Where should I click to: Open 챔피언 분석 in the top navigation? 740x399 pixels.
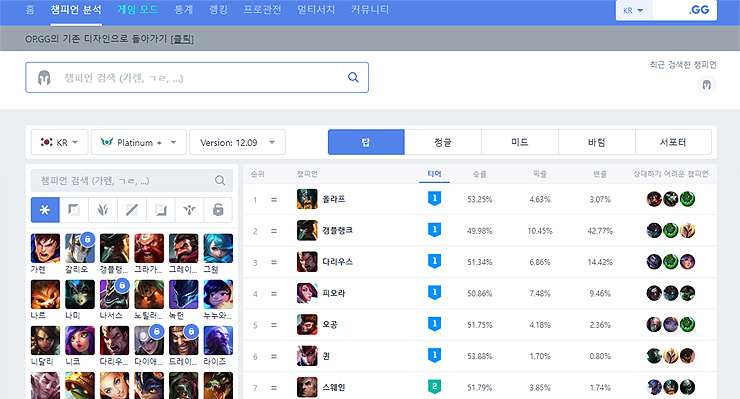(76, 10)
